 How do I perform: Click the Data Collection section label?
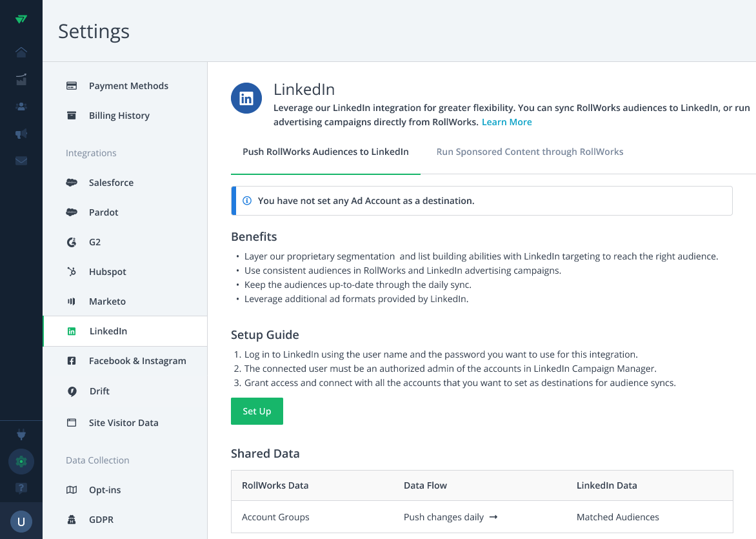point(97,460)
